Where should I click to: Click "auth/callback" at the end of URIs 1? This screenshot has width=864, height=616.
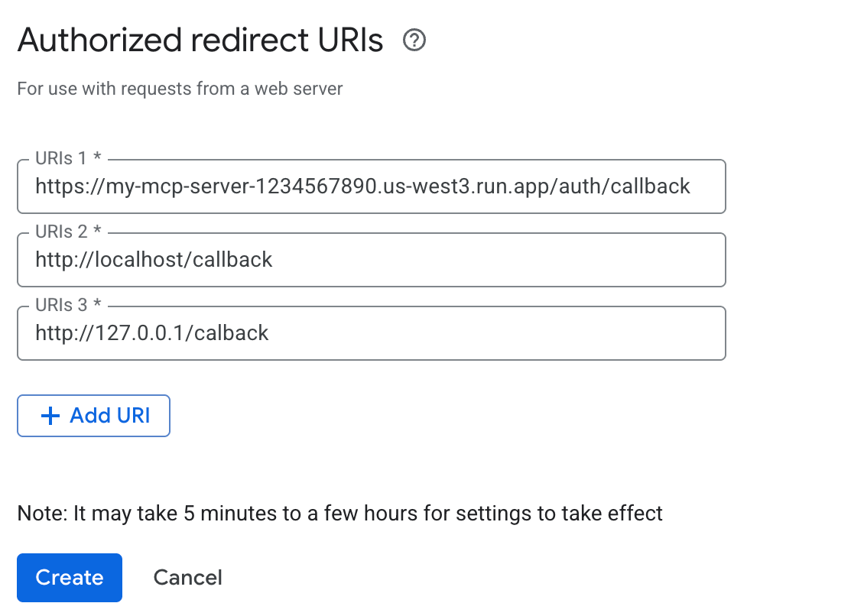pyautogui.click(x=625, y=186)
